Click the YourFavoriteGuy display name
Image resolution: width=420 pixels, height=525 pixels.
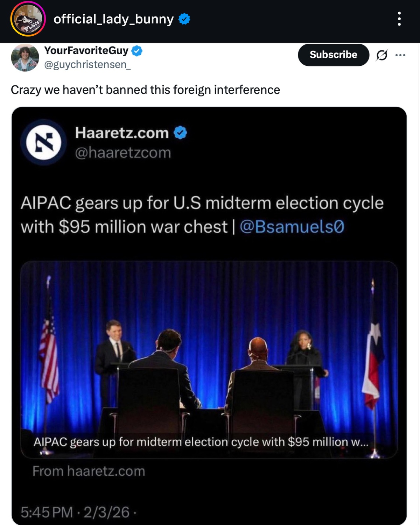click(86, 51)
